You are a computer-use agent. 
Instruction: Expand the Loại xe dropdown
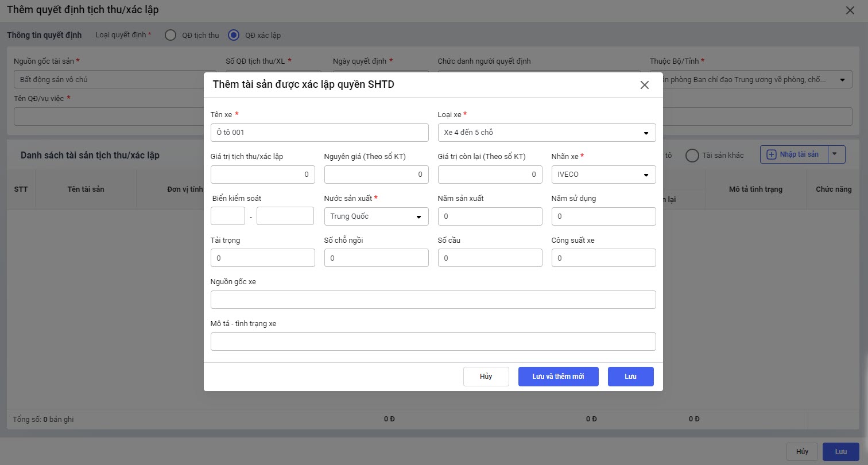coord(645,133)
